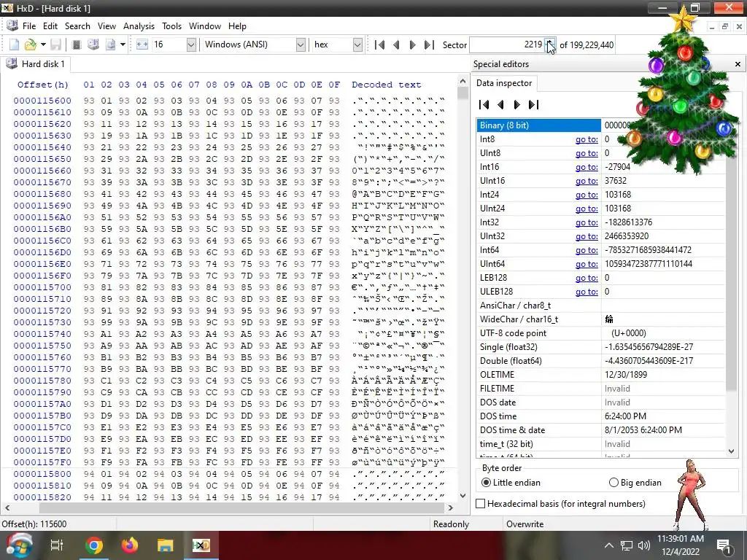
Task: Click go to link for Int32
Action: pos(587,222)
